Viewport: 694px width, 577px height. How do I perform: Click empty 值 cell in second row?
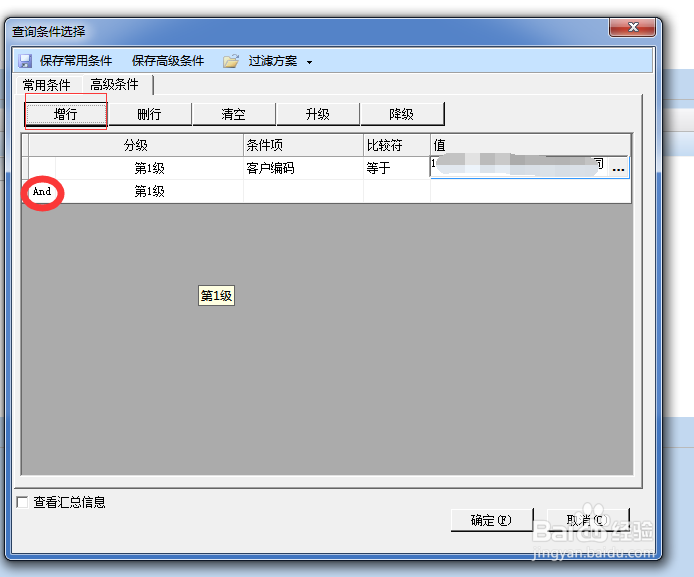tap(530, 192)
